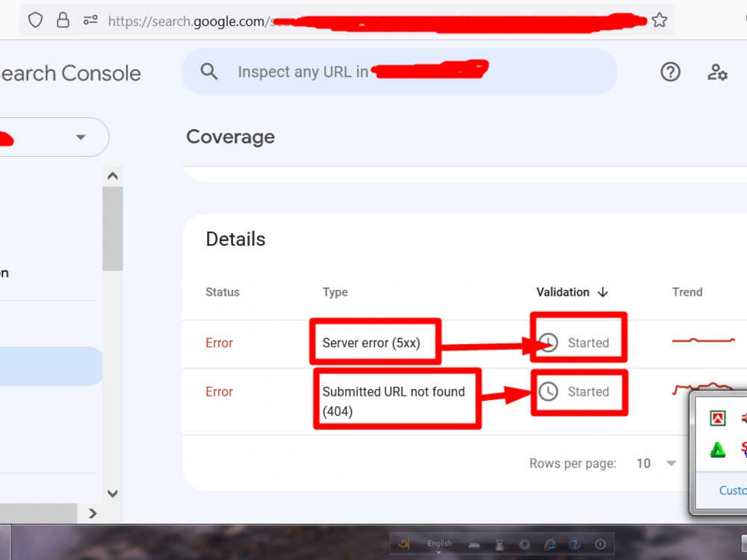This screenshot has height=560, width=747.
Task: Click the Coverage page heading
Action: tap(230, 137)
